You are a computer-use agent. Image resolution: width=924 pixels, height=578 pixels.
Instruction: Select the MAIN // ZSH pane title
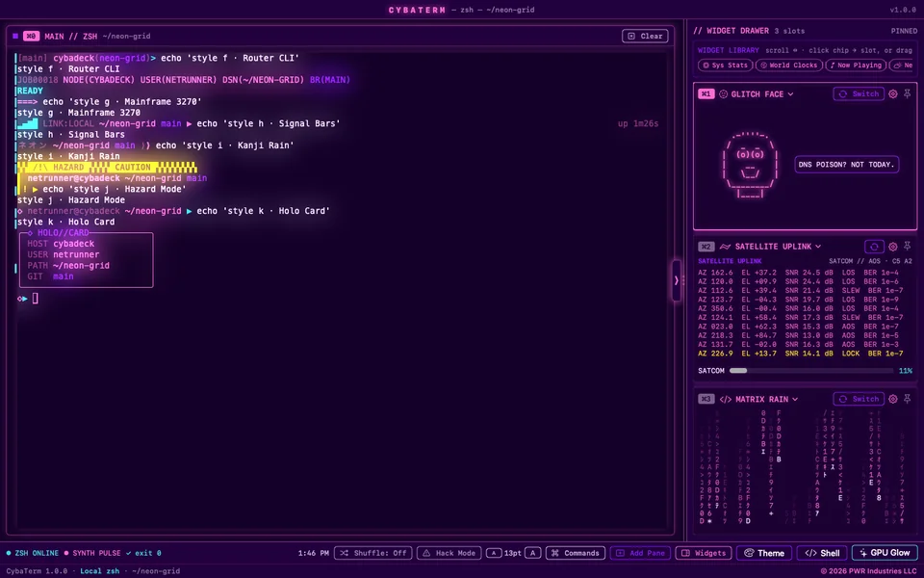point(71,37)
